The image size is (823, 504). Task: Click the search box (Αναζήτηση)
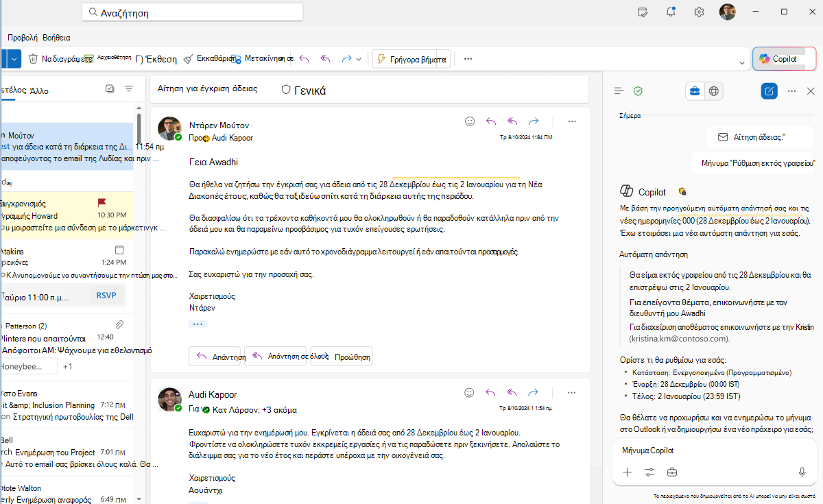click(x=192, y=12)
